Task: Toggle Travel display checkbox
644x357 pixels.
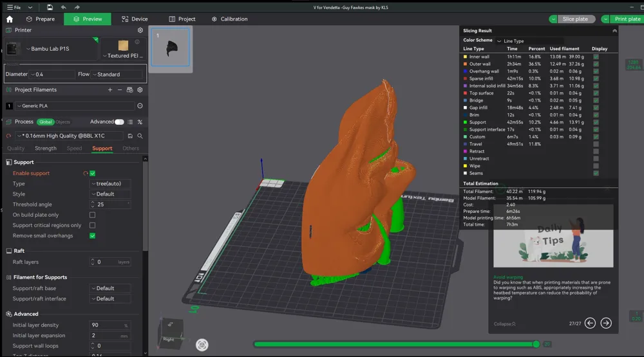Action: (x=596, y=144)
